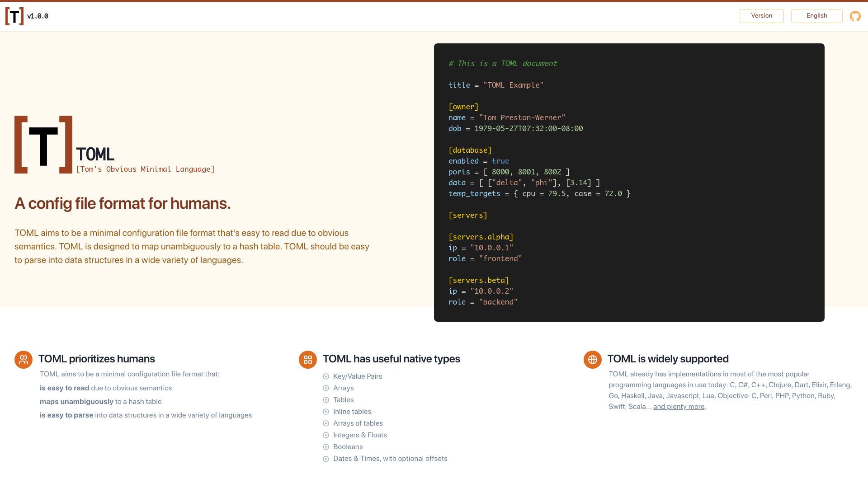This screenshot has width=868, height=488.
Task: Click the plus icon next to Dates & Times
Action: coord(326,459)
